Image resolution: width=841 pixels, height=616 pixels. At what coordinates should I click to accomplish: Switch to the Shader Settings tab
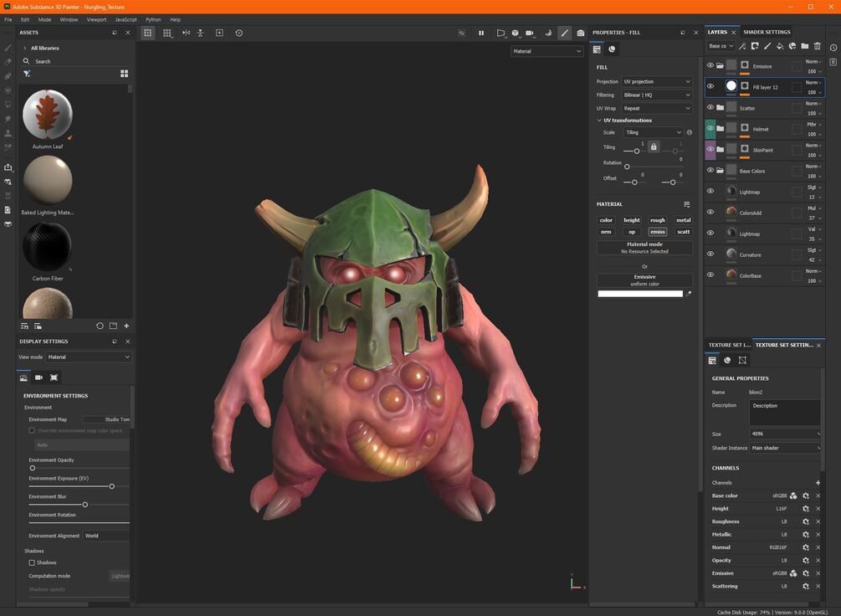point(767,32)
